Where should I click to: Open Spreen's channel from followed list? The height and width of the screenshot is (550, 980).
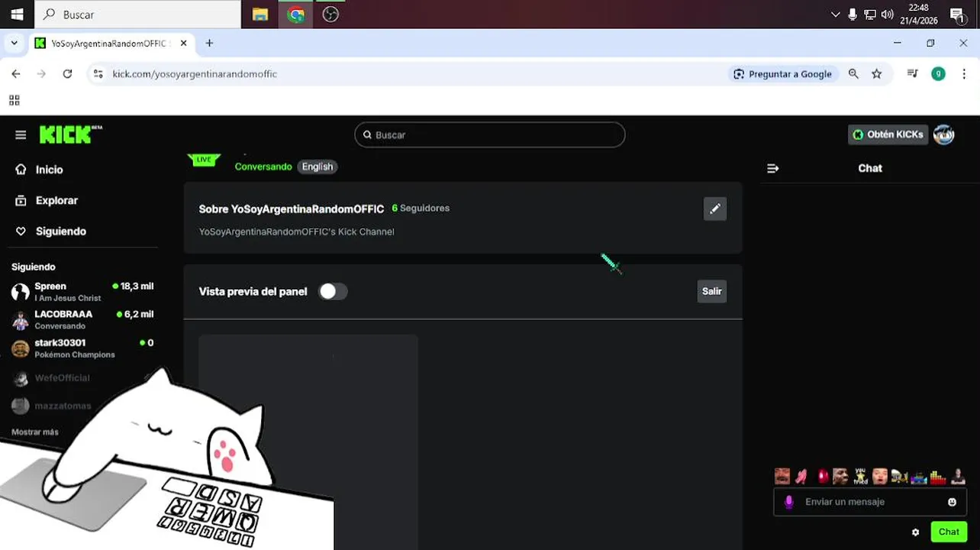tap(82, 291)
